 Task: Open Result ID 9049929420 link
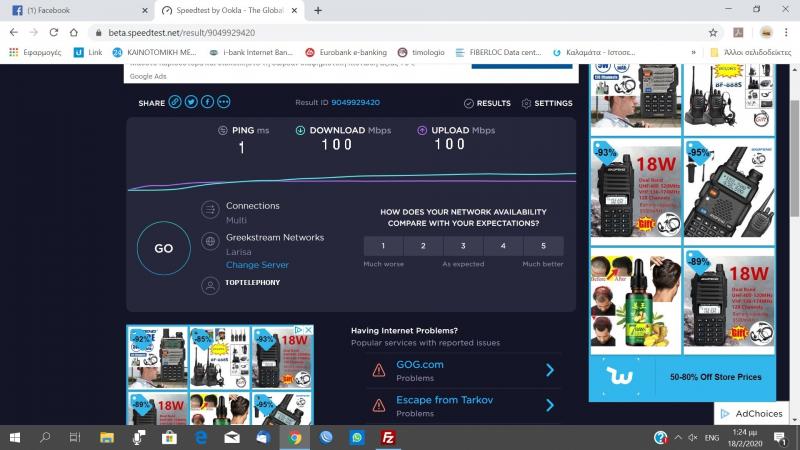click(x=356, y=103)
